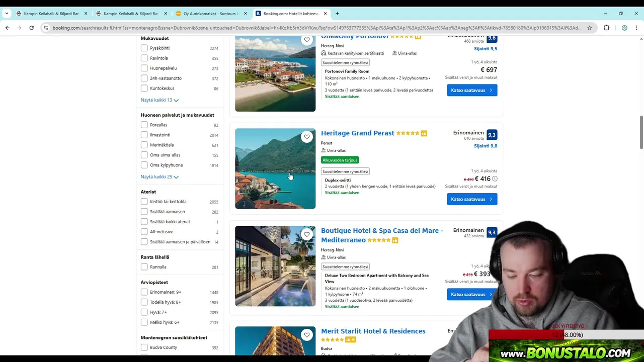The height and width of the screenshot is (362, 644).
Task: Click Katso saatavuus for Casa del Mare
Action: [x=472, y=295]
